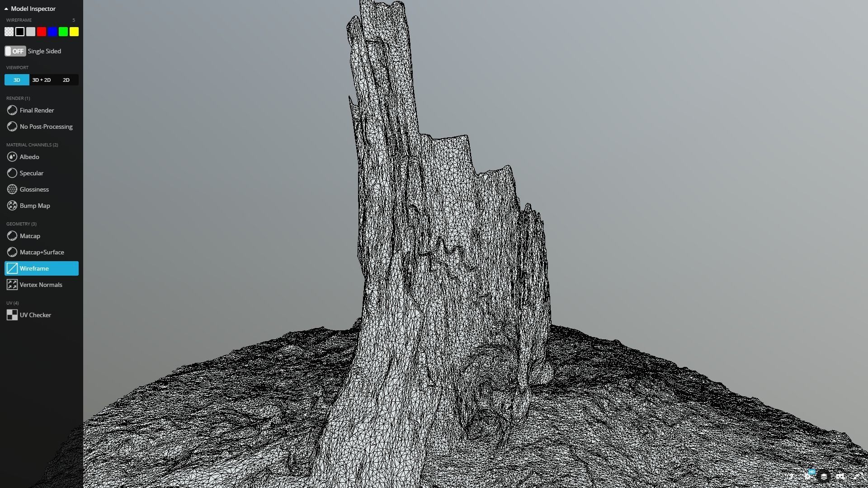Toggle fullscreen with the arrows icon

coord(856,477)
